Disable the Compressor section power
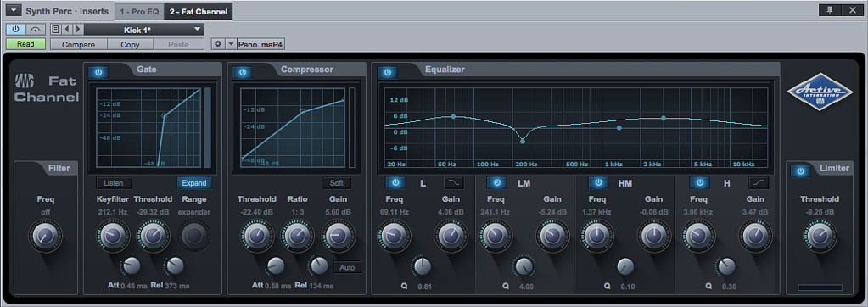The height and width of the screenshot is (307, 868). [x=242, y=72]
